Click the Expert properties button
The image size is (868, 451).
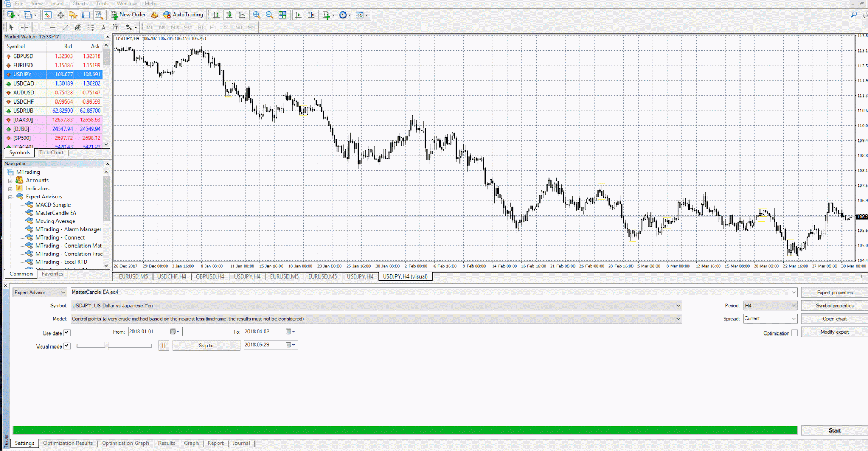point(834,293)
